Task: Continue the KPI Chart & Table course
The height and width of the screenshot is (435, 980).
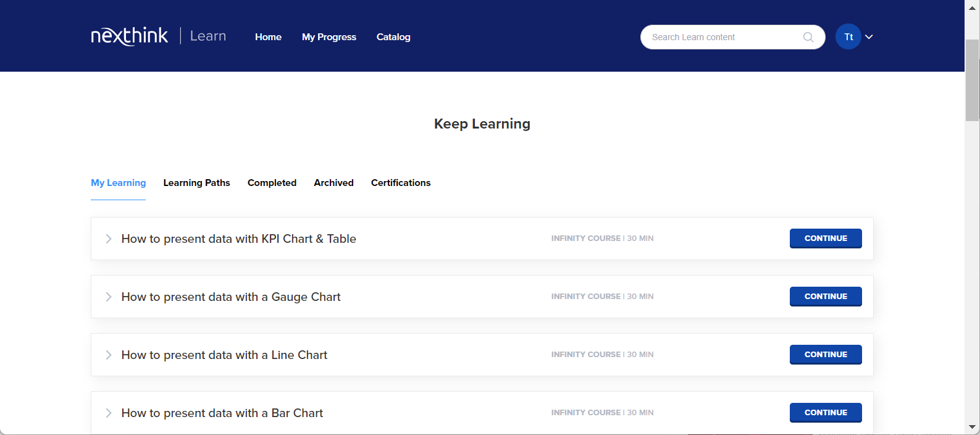Action: (x=825, y=239)
